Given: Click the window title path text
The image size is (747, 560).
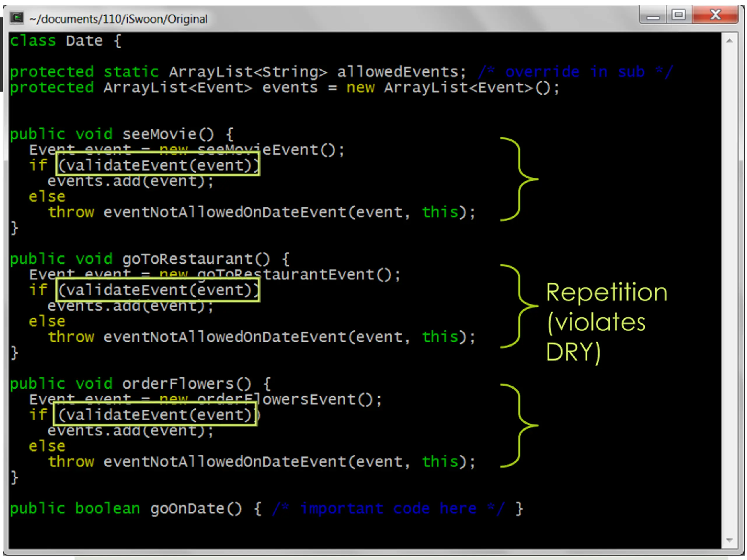Looking at the screenshot, I should [118, 19].
